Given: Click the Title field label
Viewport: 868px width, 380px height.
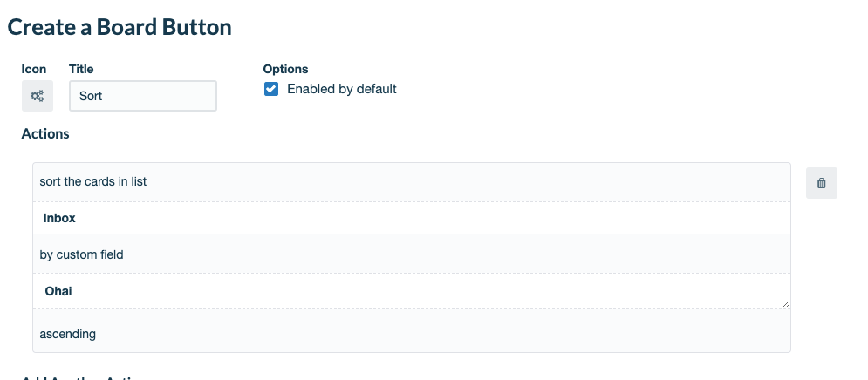Looking at the screenshot, I should pyautogui.click(x=81, y=69).
